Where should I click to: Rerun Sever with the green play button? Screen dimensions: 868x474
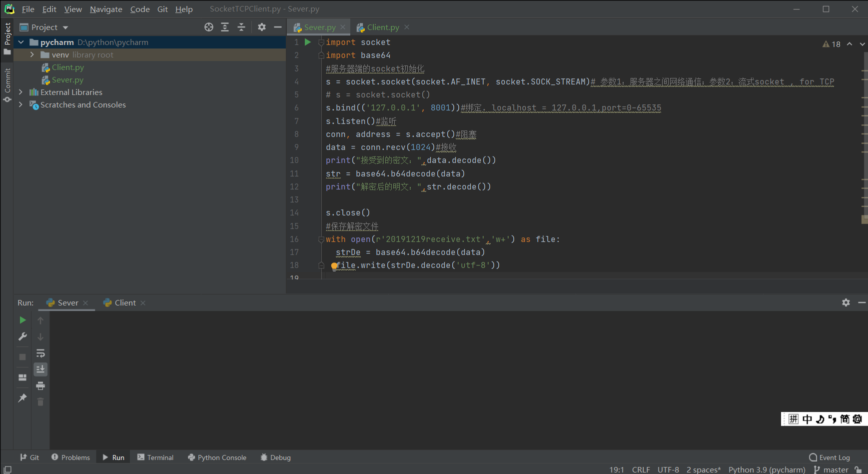(x=22, y=320)
